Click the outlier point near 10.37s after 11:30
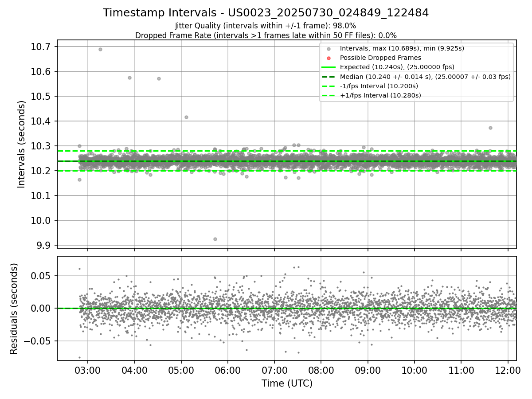The height and width of the screenshot is (399, 532). pos(490,128)
